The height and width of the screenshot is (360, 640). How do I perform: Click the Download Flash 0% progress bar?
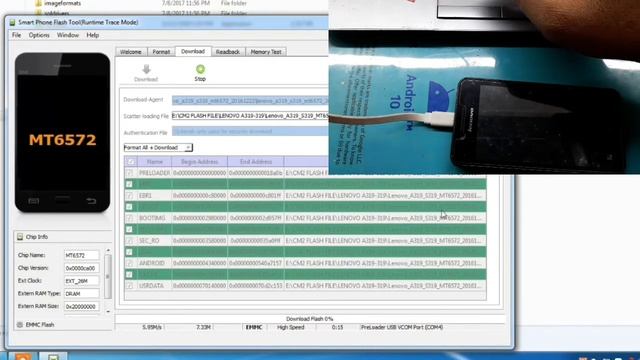(310, 319)
